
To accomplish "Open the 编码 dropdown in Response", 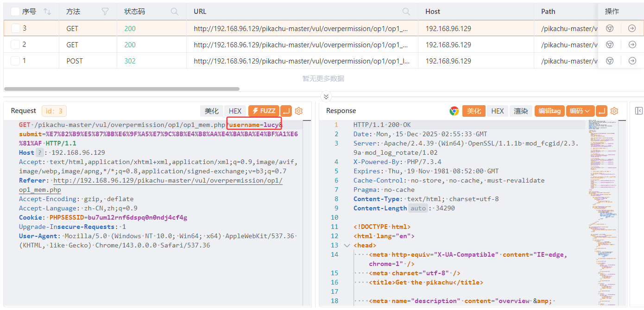I will (x=580, y=111).
